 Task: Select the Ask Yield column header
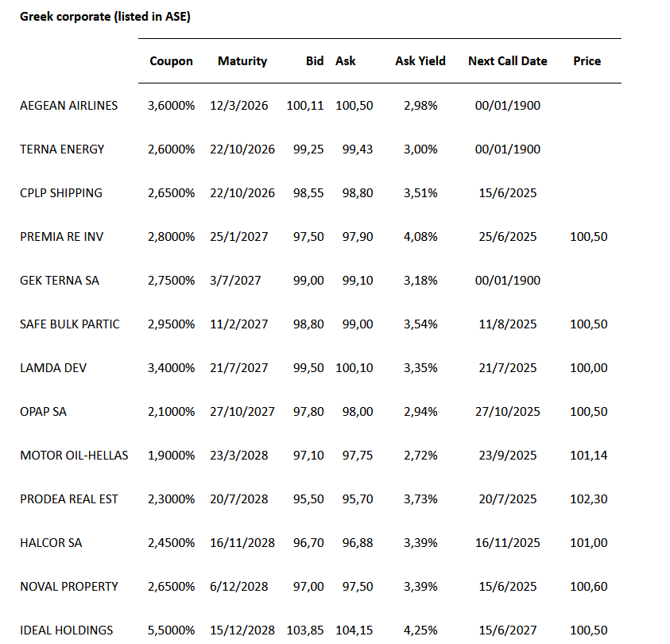point(420,61)
